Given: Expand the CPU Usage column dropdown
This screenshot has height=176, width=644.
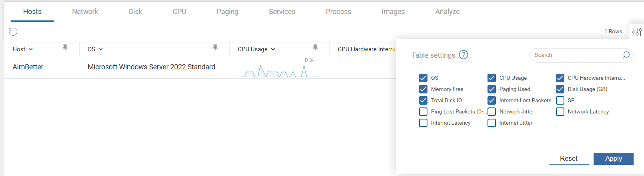Looking at the screenshot, I should click(273, 49).
